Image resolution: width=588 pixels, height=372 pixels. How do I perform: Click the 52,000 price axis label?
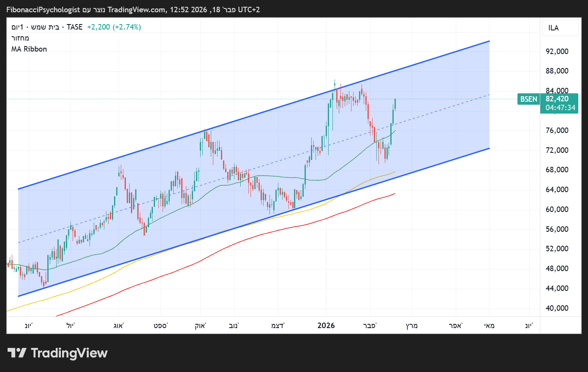pyautogui.click(x=557, y=249)
